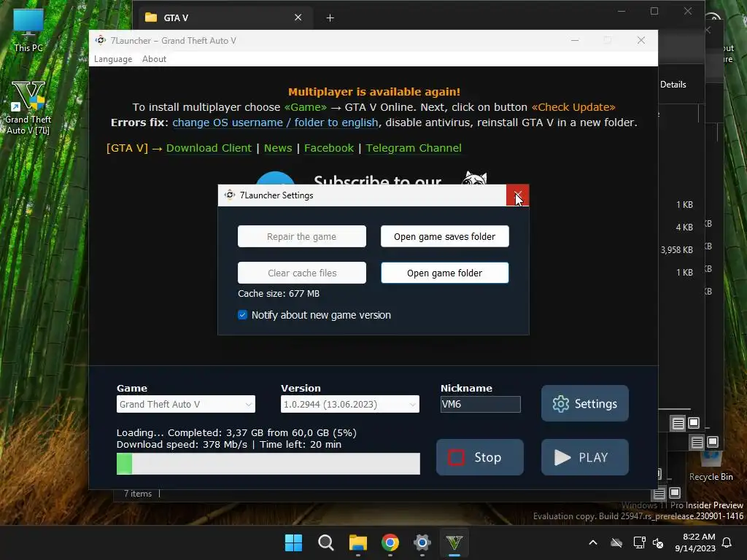Image resolution: width=747 pixels, height=560 pixels.
Task: Click the Settings button with gear icon
Action: pos(584,403)
